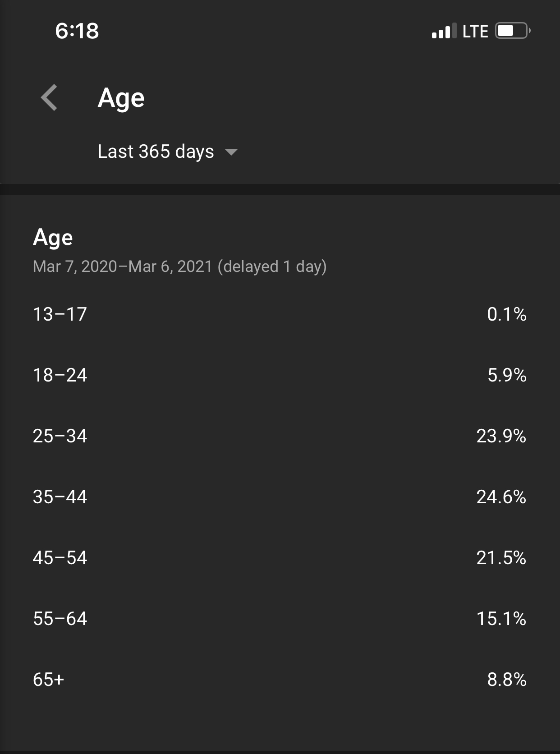Tap the 8.8% percentage value
Screen dimensions: 560x754
click(x=506, y=679)
